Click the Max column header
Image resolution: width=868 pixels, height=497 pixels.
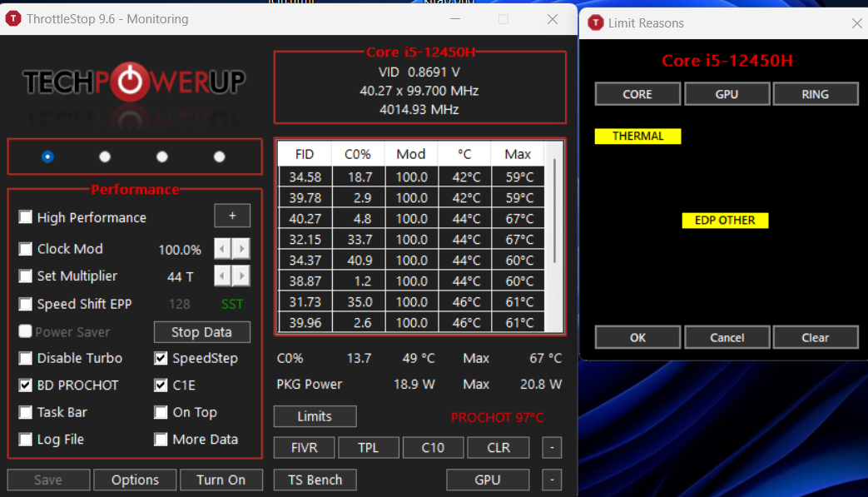coord(518,154)
